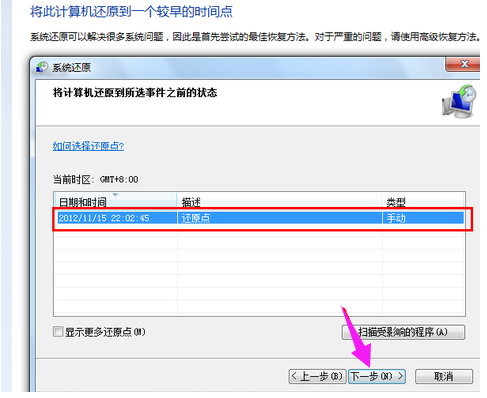Viewport: 487px width, 398px height.
Task: Click the 类型 column header
Action: [x=423, y=201]
